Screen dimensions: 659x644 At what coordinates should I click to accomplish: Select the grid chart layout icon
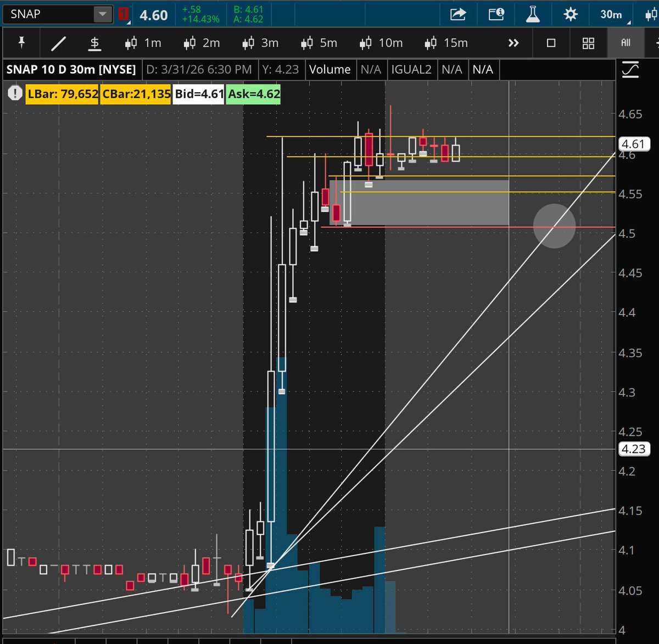[x=588, y=43]
